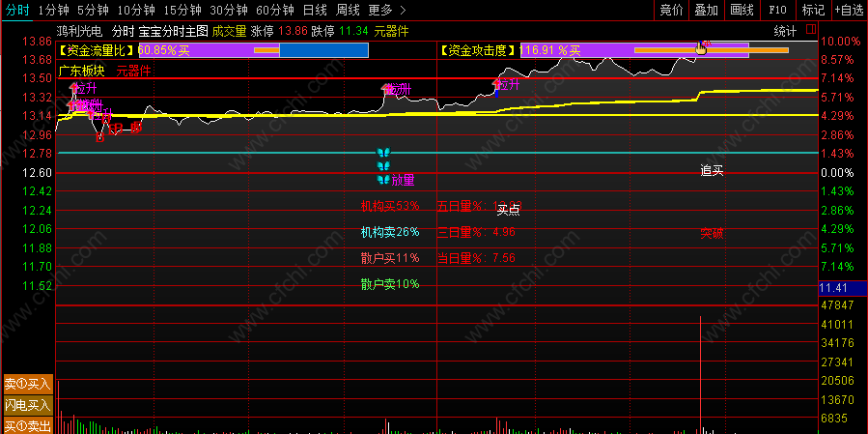Expand the 更多 periods menu
The height and width of the screenshot is (434, 868).
pyautogui.click(x=387, y=10)
